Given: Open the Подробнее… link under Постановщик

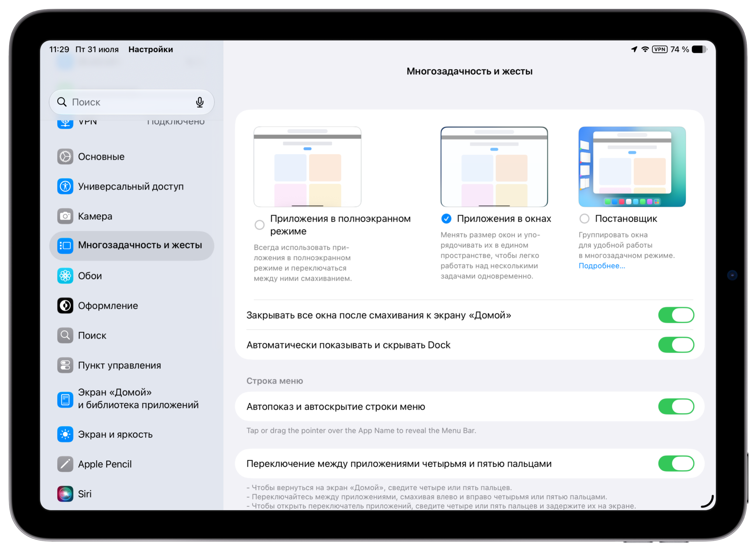Looking at the screenshot, I should pos(602,266).
